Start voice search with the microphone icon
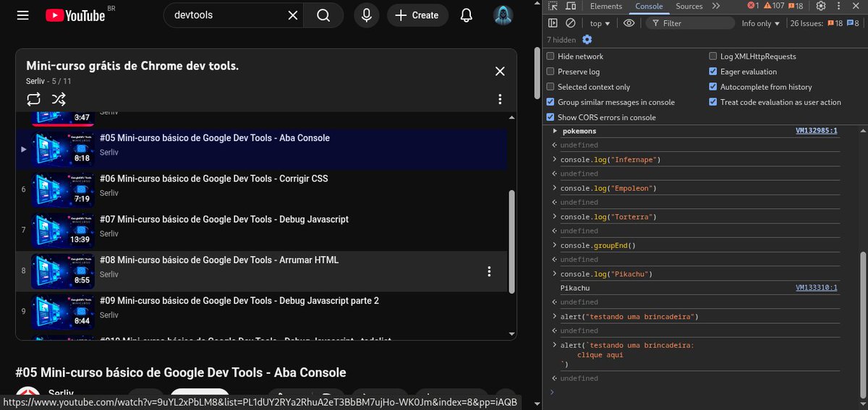 click(367, 15)
